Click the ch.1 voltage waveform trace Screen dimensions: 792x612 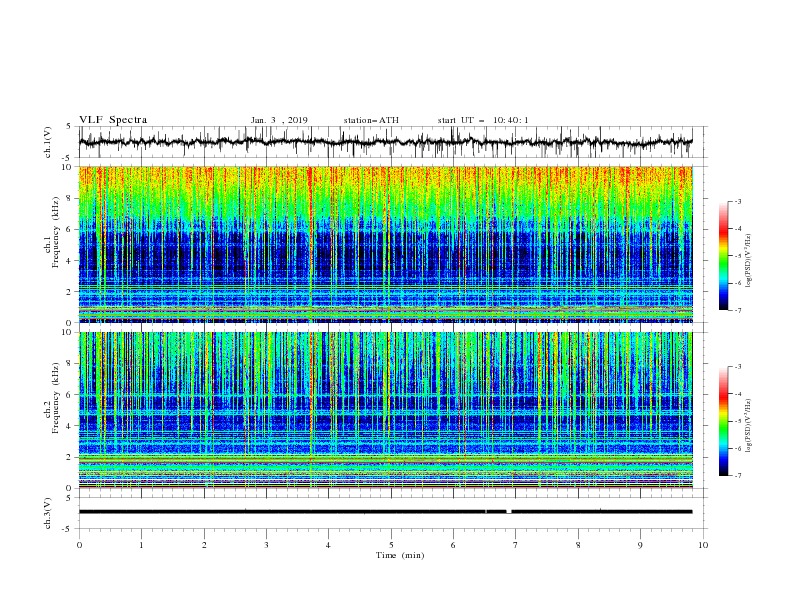(x=385, y=142)
